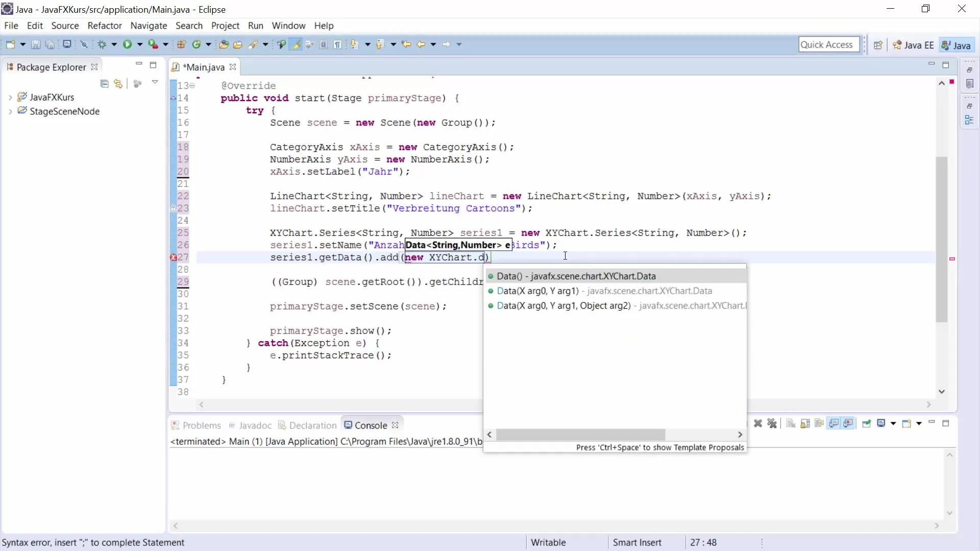
Task: Switch to the Java perspective
Action: coord(956,45)
